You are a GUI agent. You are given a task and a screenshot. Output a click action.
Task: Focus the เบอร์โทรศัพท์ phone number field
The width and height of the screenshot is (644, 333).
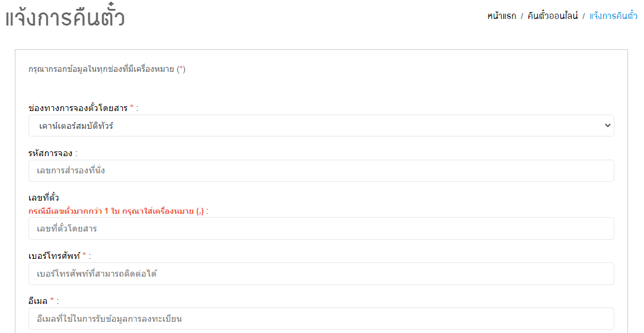[x=321, y=274]
